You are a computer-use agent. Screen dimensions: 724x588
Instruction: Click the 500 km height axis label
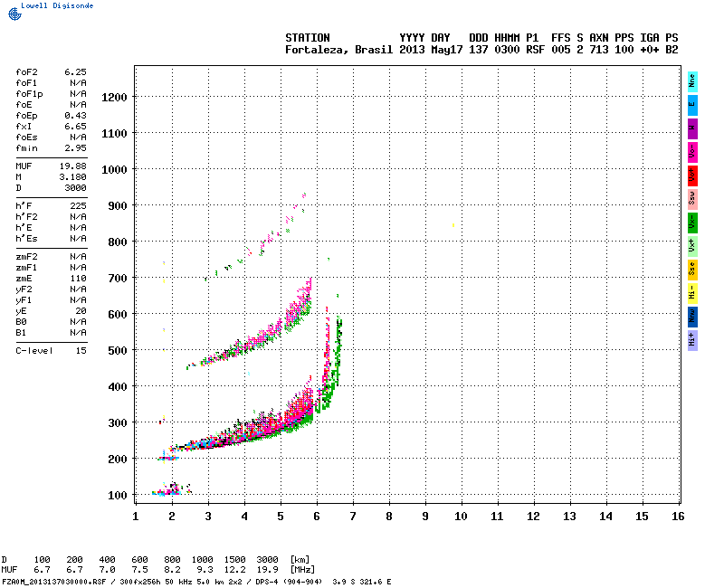(118, 351)
